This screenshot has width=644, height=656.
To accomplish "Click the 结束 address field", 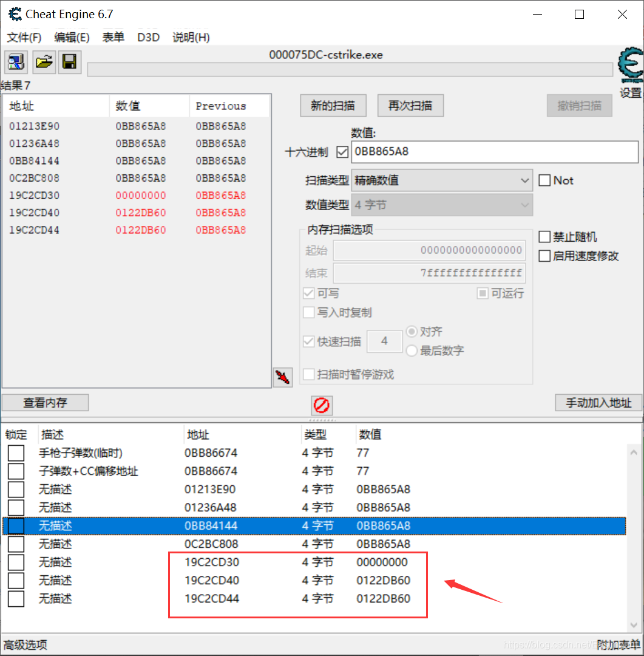I will [429, 273].
